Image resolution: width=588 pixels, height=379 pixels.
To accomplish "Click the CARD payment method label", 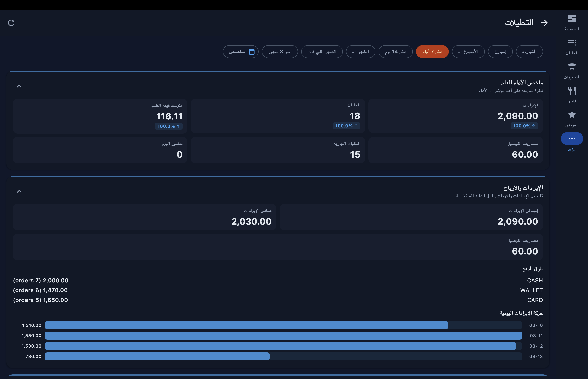I will 535,300.
